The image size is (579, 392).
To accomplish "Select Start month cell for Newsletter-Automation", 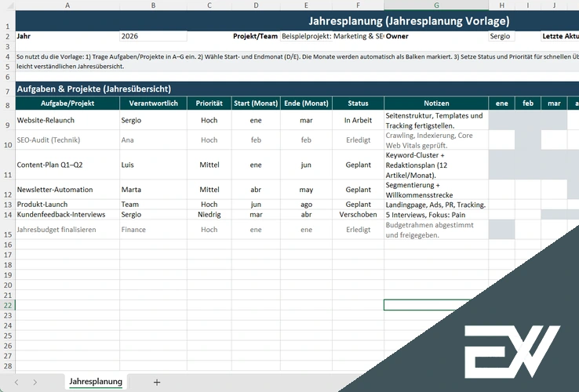I will (256, 190).
